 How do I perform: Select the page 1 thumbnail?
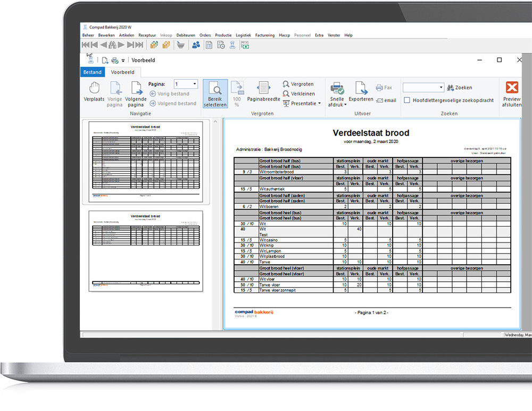point(146,162)
